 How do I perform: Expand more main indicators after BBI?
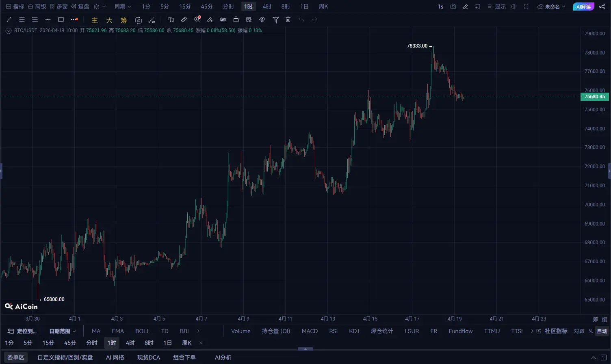198,331
